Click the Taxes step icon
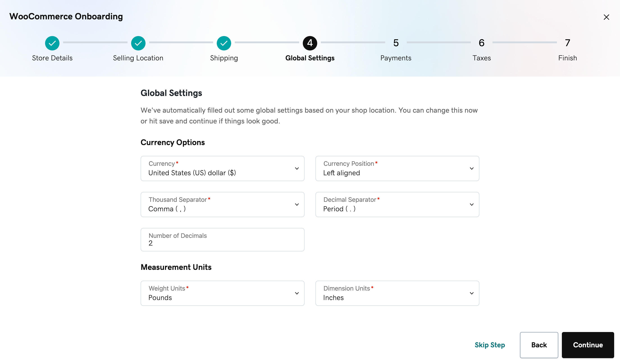The height and width of the screenshot is (364, 620). (x=481, y=43)
